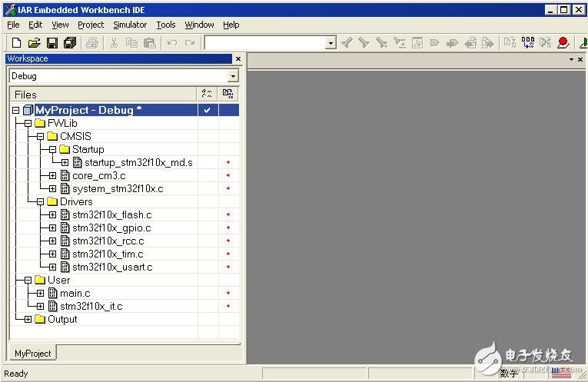588x382 pixels.
Task: Select stm32f10x_usart.c in the tree
Action: 112,267
